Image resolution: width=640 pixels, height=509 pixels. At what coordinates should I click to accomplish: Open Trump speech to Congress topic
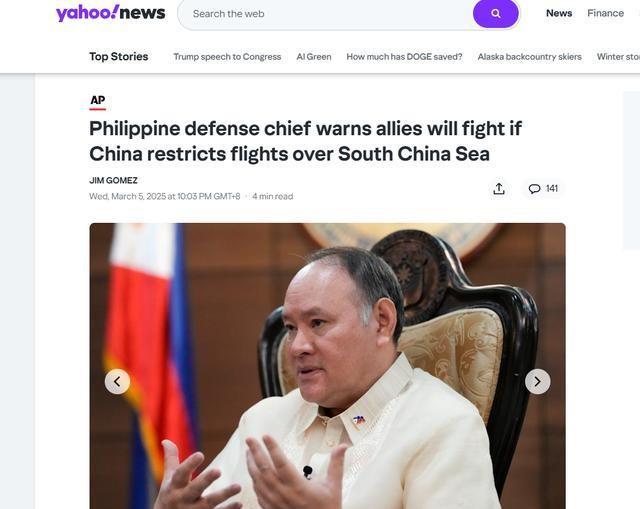pyautogui.click(x=227, y=57)
